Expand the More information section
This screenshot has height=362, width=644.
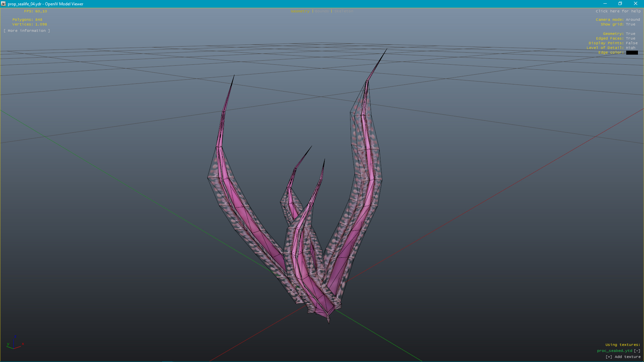tap(27, 31)
